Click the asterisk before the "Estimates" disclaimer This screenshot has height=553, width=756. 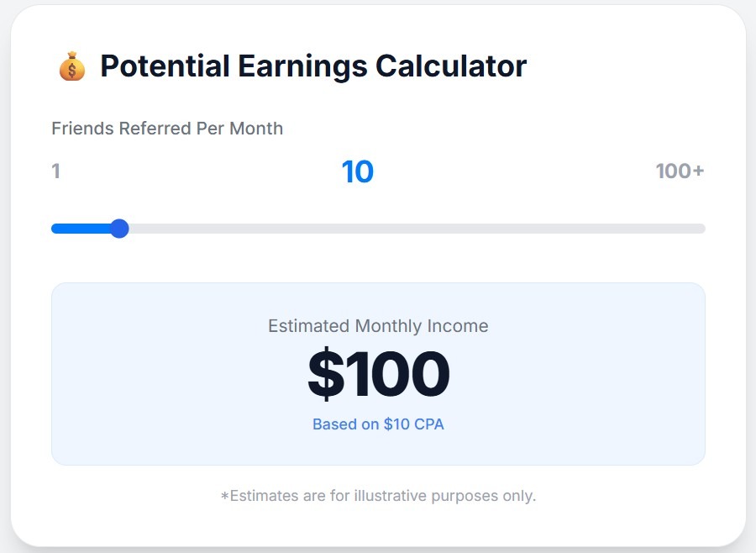224,496
